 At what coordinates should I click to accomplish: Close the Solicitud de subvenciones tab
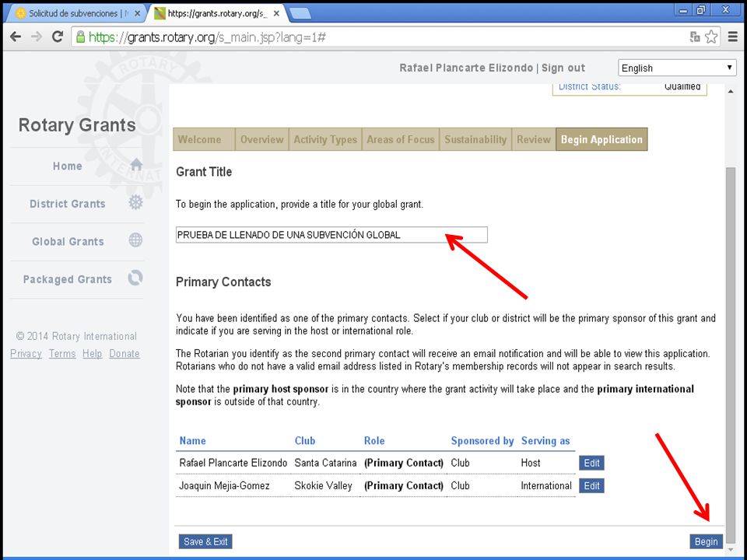click(138, 13)
